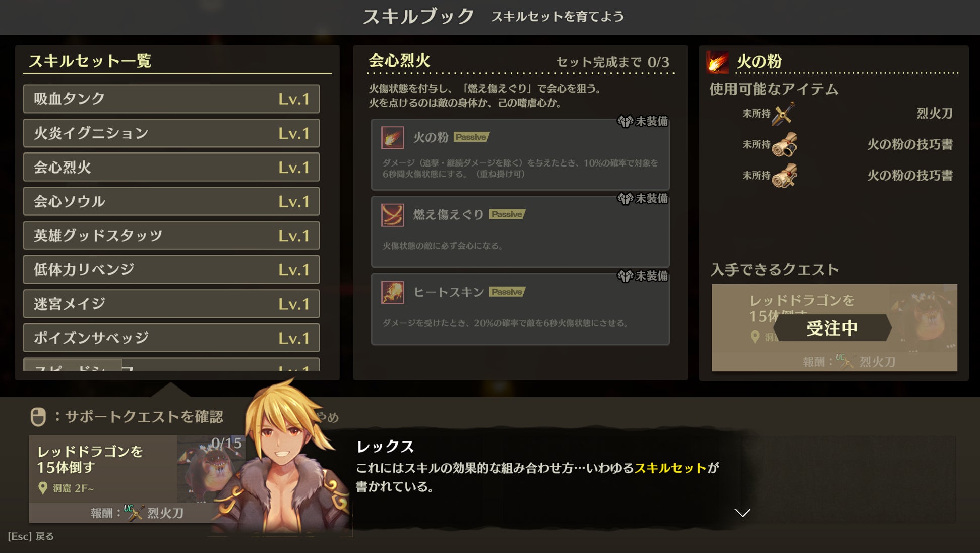This screenshot has height=553, width=980.
Task: Select the ポイズンサベッジ skill set
Action: (x=171, y=338)
